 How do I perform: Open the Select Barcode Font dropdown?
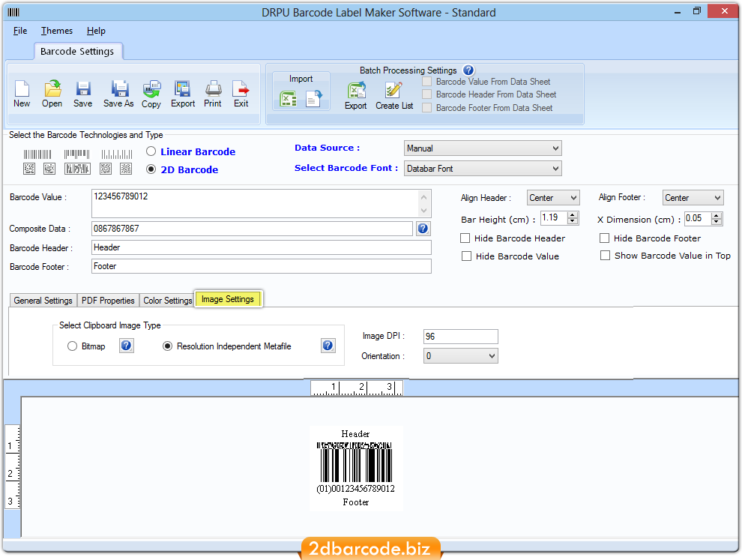click(x=483, y=169)
